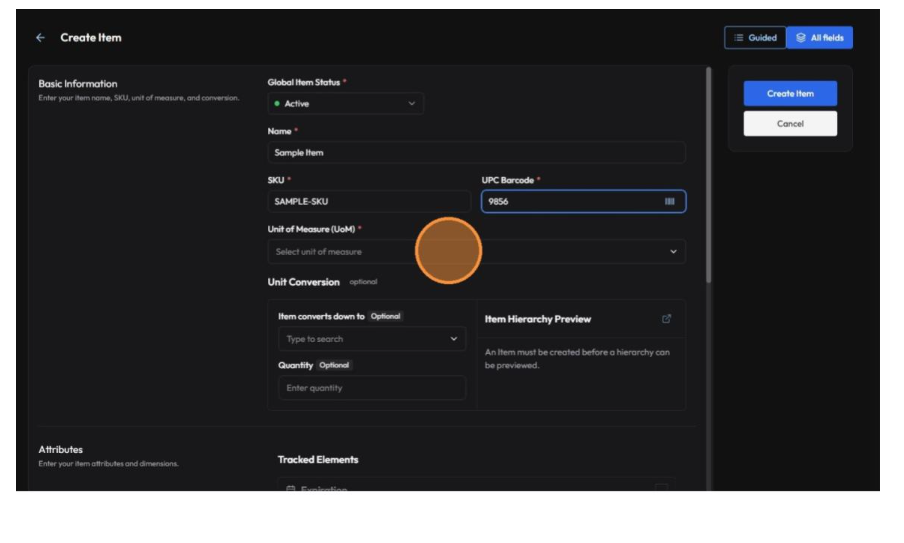This screenshot has width=904, height=543.
Task: Click the Enter quantity field
Action: pos(372,388)
